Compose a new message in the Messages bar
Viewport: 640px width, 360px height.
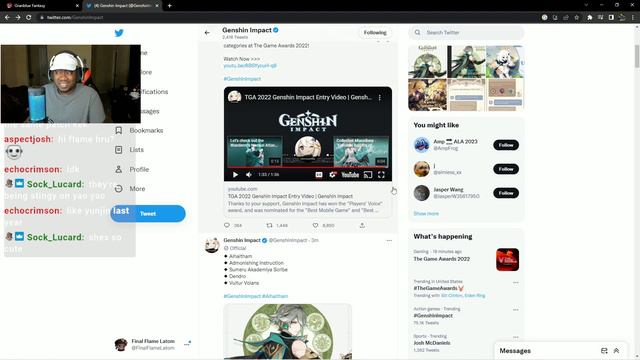click(604, 351)
